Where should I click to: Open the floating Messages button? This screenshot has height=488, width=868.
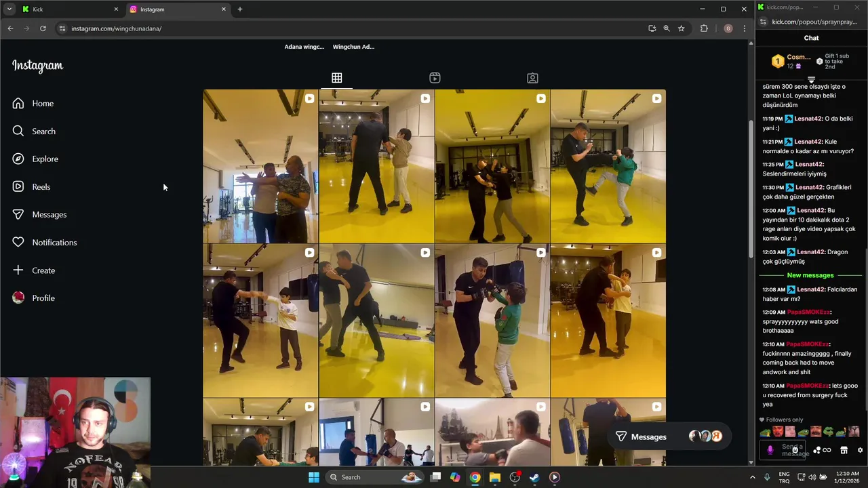(x=668, y=436)
